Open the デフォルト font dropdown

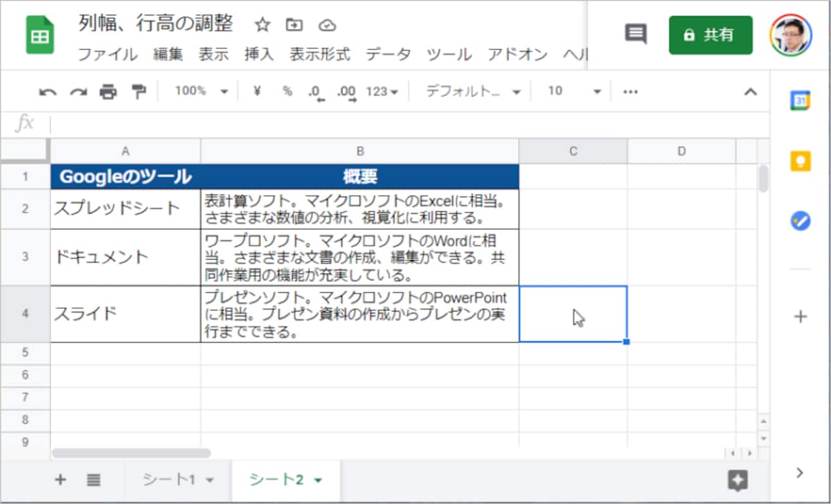pos(473,91)
